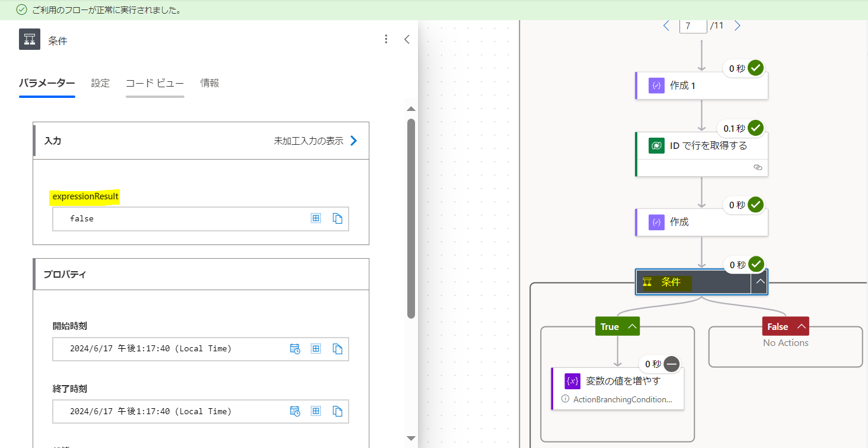
Task: Click the 入力 section header
Action: 201,141
